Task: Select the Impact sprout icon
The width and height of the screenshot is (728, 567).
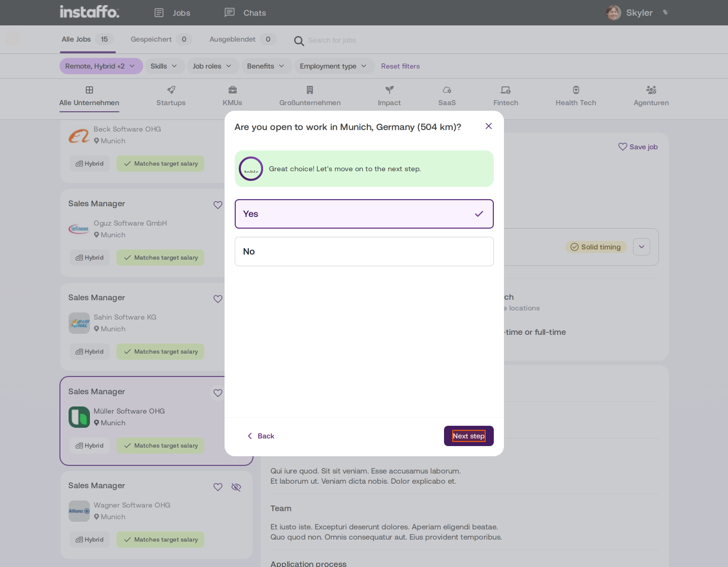Action: 389,90
